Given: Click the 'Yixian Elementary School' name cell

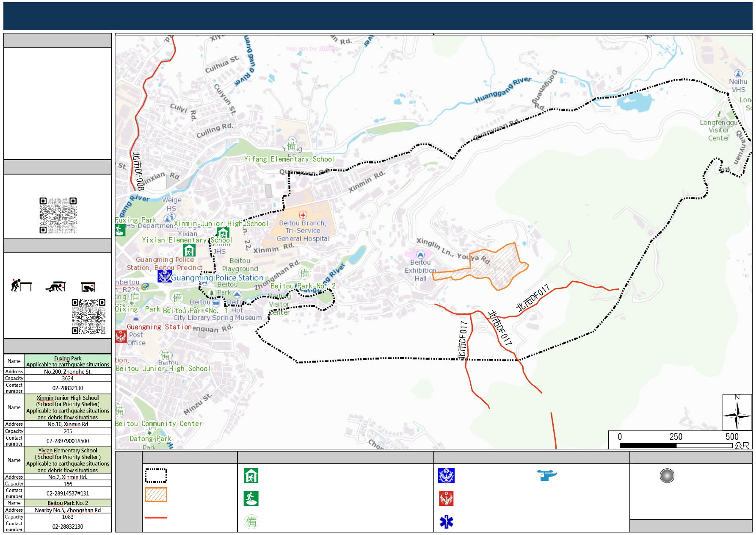Looking at the screenshot, I should coord(68,460).
